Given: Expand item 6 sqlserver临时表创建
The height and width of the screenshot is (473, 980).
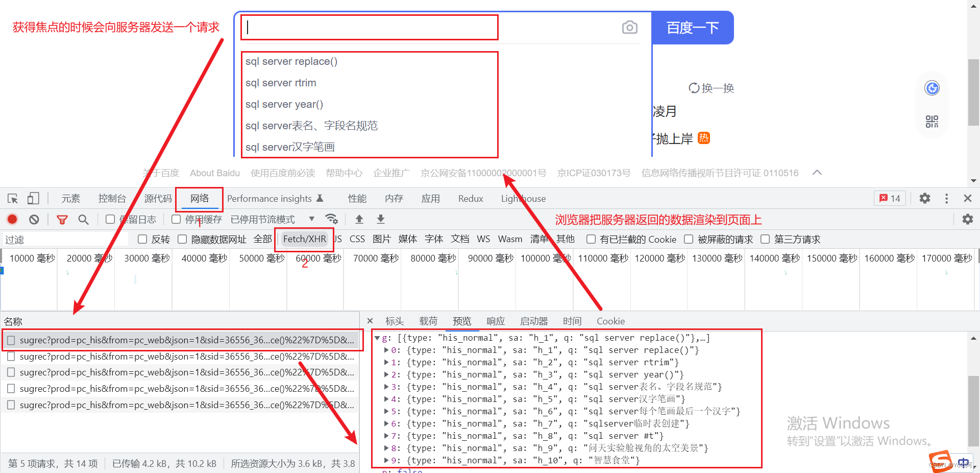Looking at the screenshot, I should (x=386, y=423).
